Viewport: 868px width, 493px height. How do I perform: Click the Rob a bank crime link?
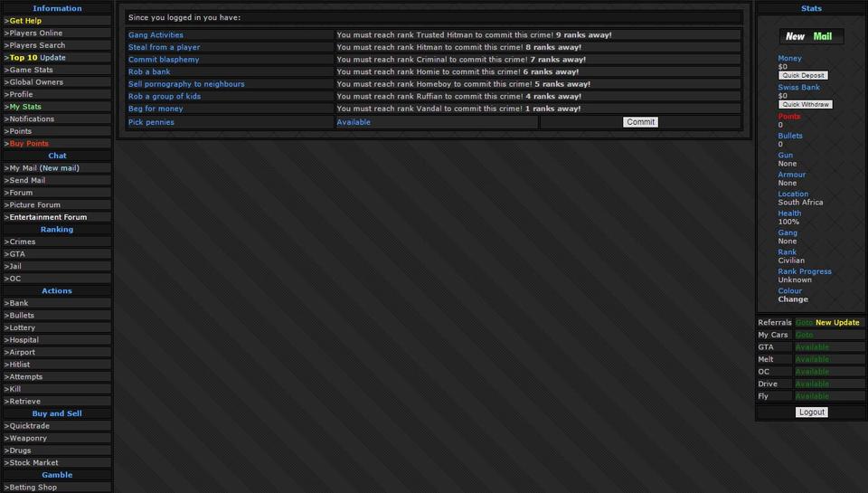tap(149, 72)
